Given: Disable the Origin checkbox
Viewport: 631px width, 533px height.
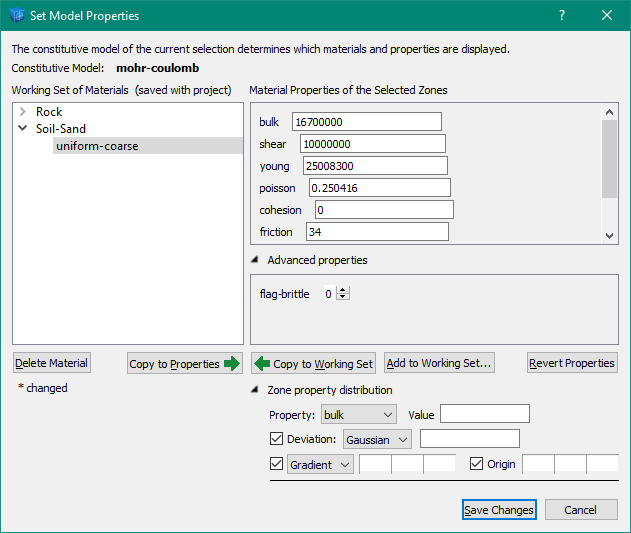Looking at the screenshot, I should coord(476,464).
